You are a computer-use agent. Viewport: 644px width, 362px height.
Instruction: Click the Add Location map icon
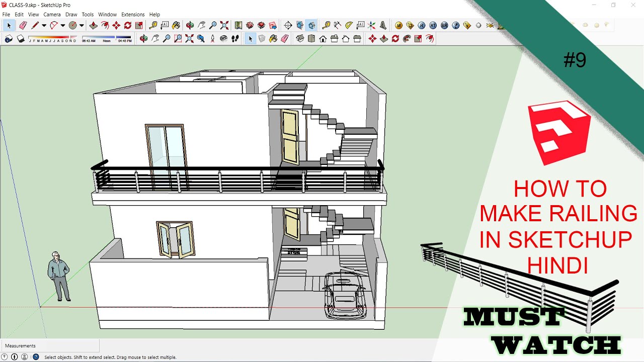click(x=238, y=25)
